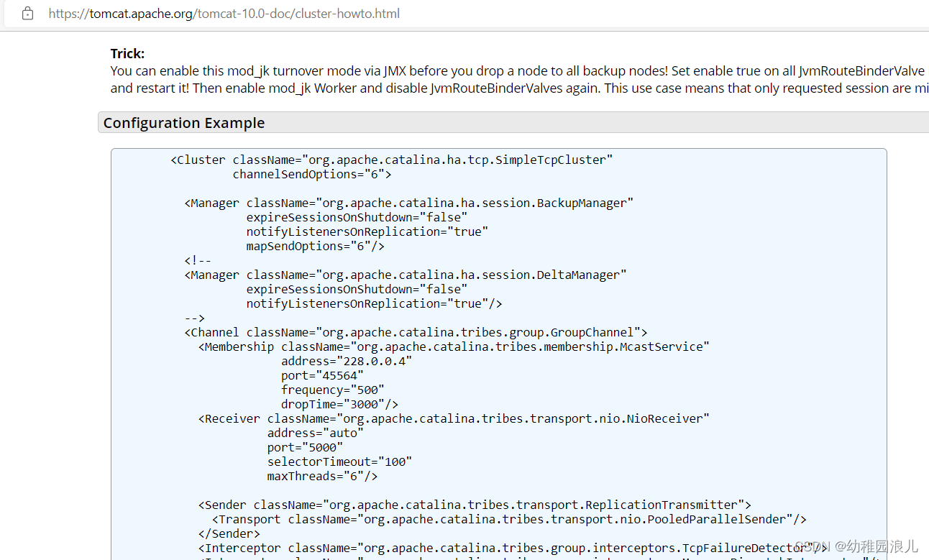This screenshot has height=560, width=929.
Task: Click the GroupChannel className line
Action: [416, 332]
